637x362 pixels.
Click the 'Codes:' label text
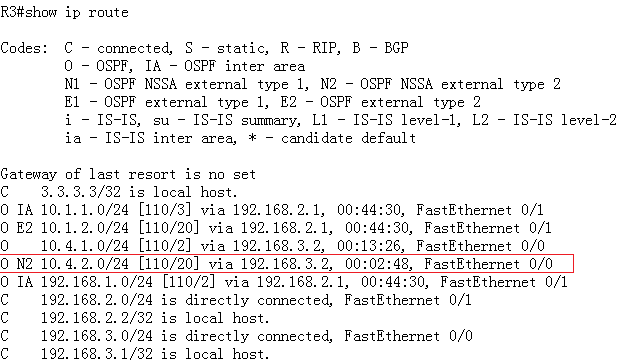24,48
